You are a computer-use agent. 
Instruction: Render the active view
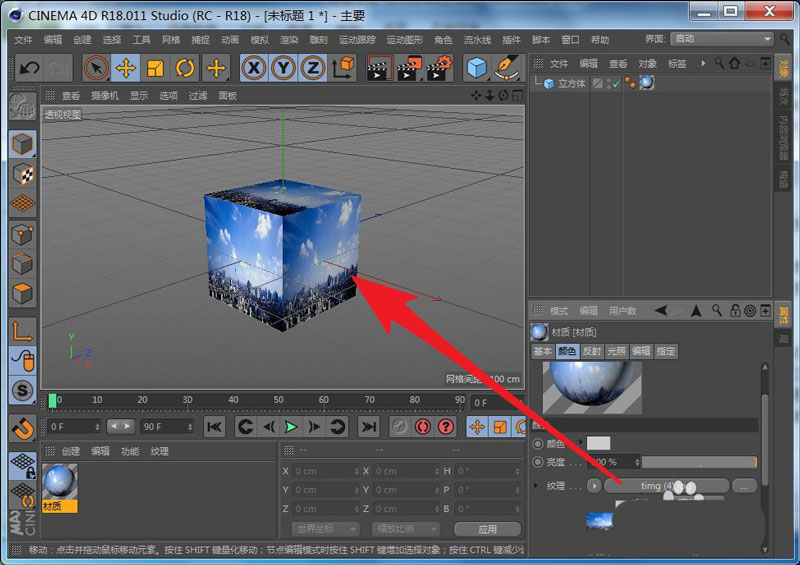click(x=380, y=68)
